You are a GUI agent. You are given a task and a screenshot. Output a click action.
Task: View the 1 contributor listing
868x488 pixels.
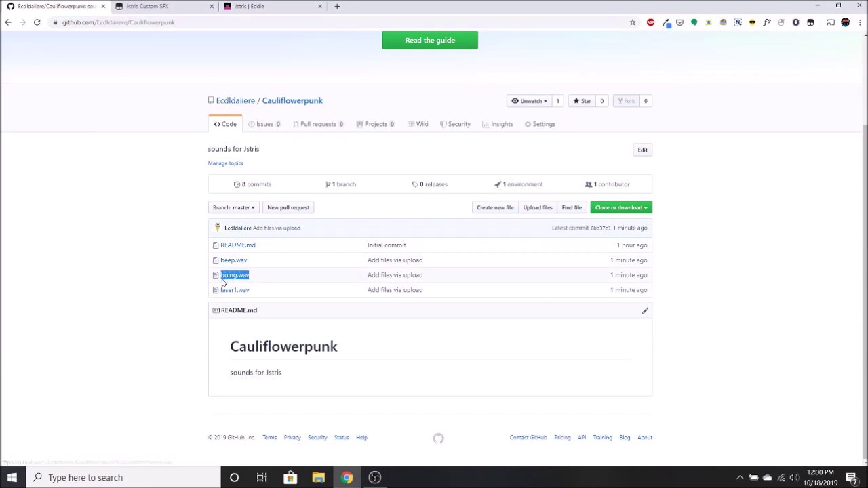608,184
